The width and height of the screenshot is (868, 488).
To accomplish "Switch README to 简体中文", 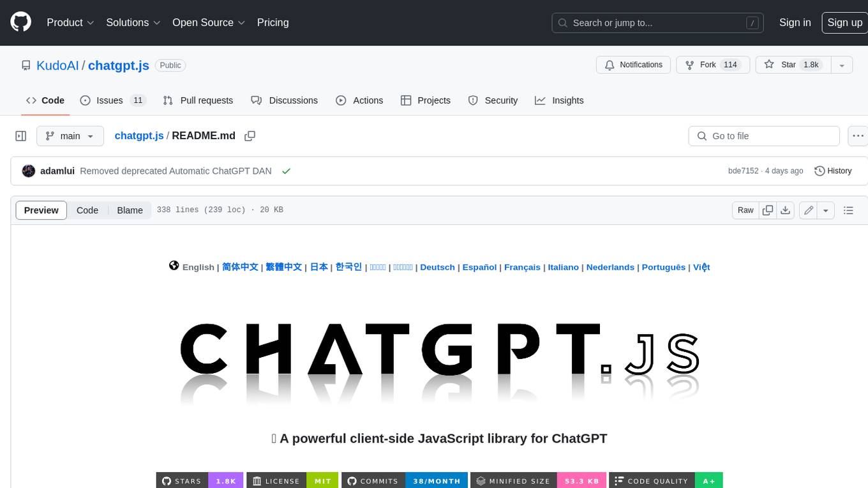I will click(x=240, y=267).
